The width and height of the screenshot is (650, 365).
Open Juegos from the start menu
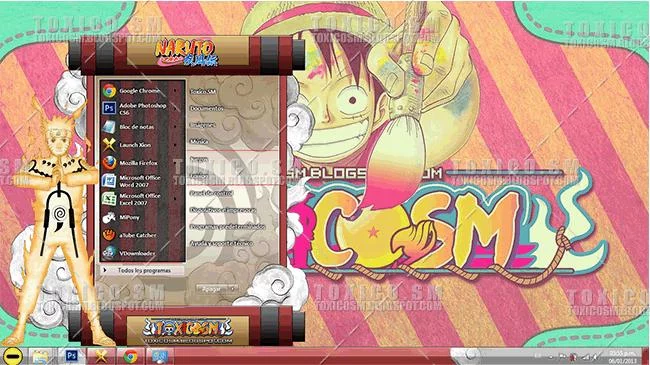(x=199, y=159)
